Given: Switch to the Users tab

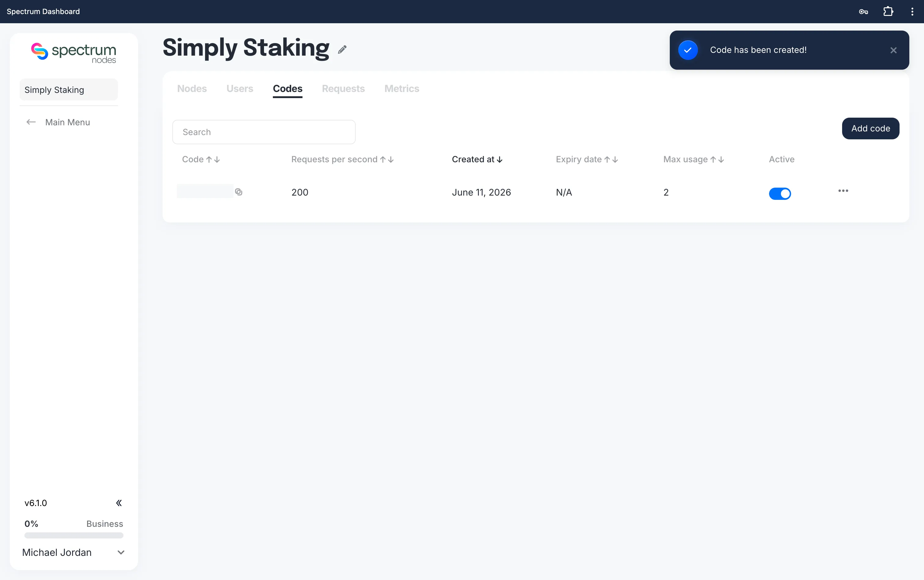Looking at the screenshot, I should click(240, 89).
